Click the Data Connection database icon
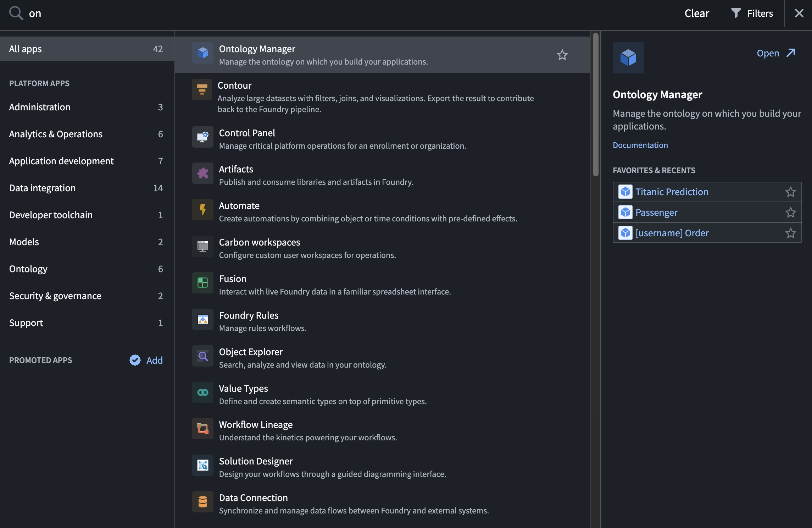812x528 pixels. pyautogui.click(x=203, y=502)
